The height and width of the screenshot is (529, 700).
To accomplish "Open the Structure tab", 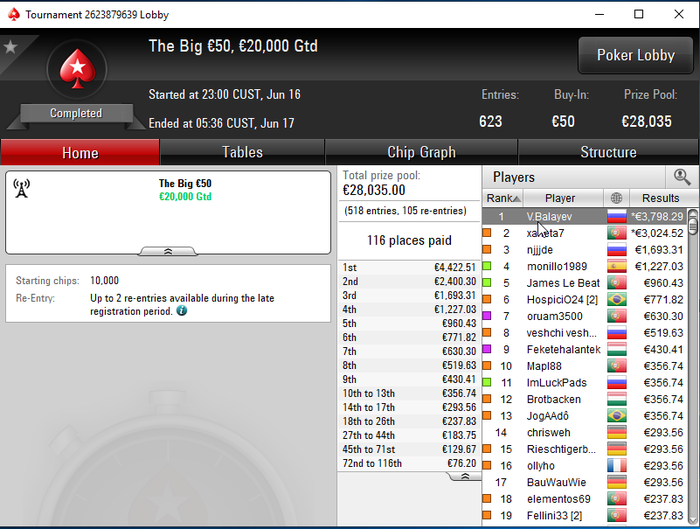I will (608, 152).
